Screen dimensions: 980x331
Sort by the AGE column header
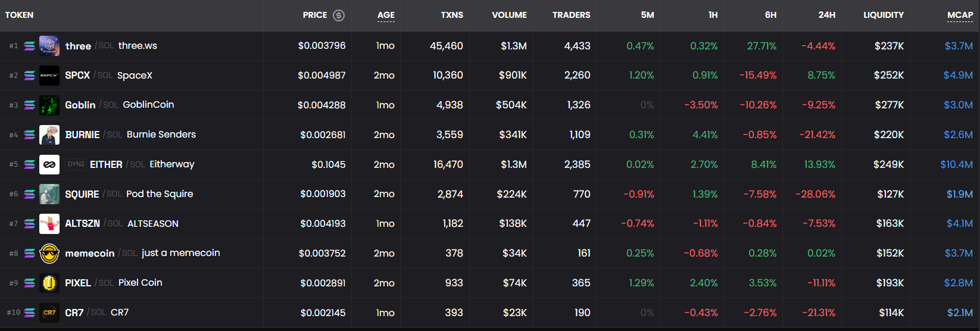386,15
